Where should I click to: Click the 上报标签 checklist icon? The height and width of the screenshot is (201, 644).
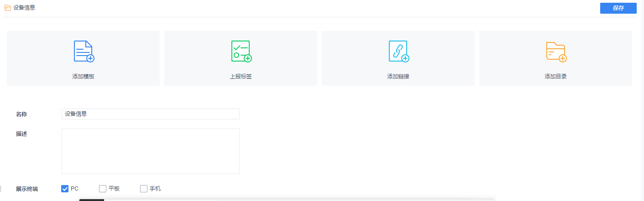tap(241, 51)
